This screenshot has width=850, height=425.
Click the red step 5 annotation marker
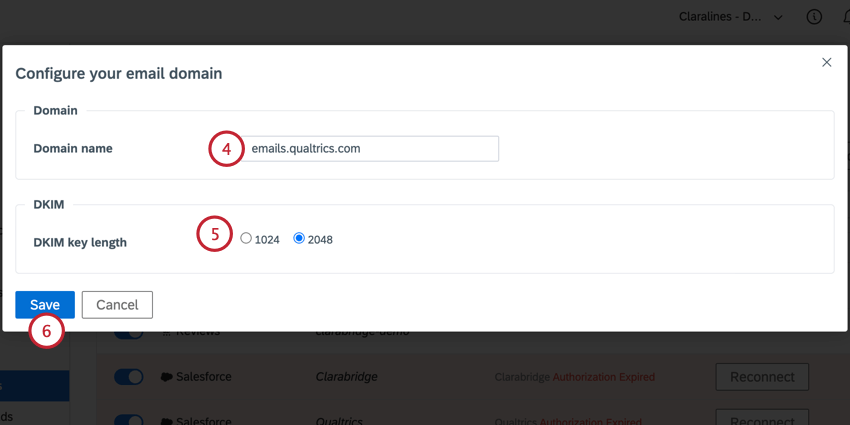click(214, 234)
